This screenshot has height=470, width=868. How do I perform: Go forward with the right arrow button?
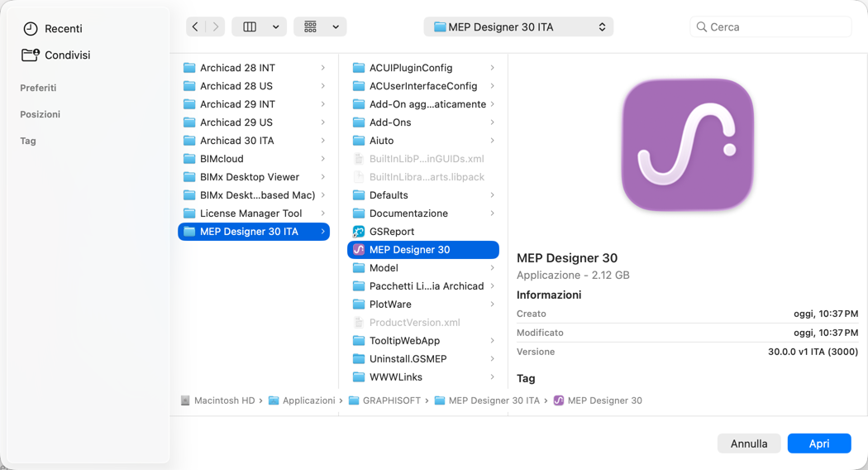coord(215,26)
